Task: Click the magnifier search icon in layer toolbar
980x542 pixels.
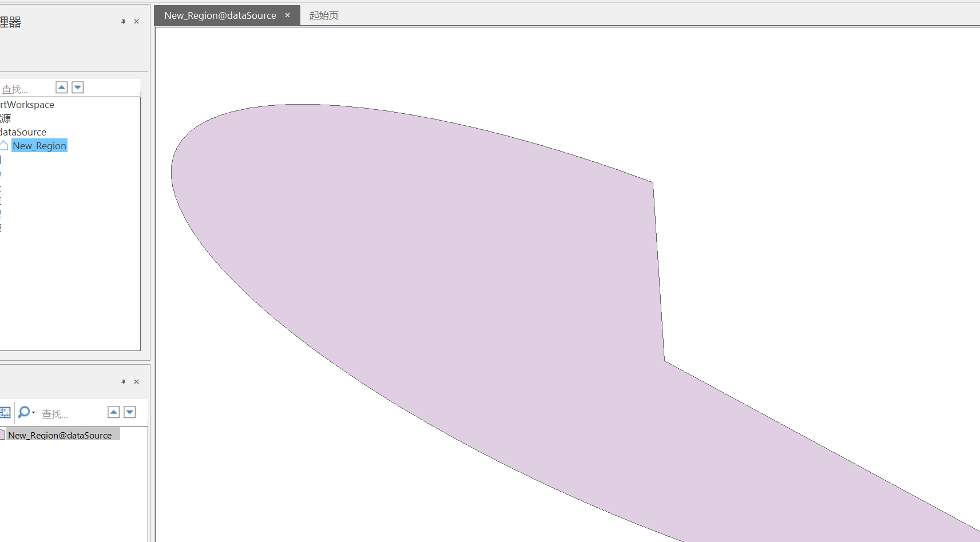Action: click(x=23, y=412)
